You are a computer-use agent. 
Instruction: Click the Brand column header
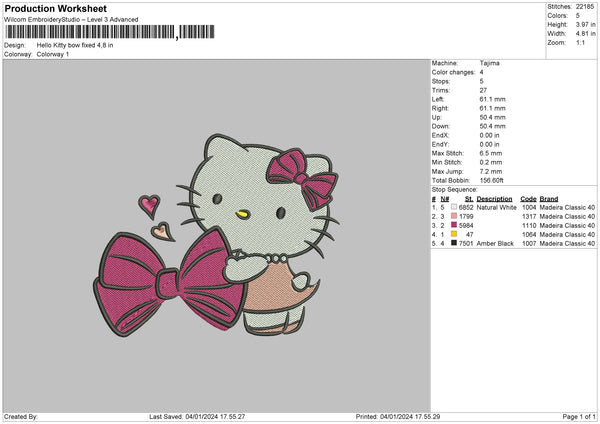click(x=551, y=198)
